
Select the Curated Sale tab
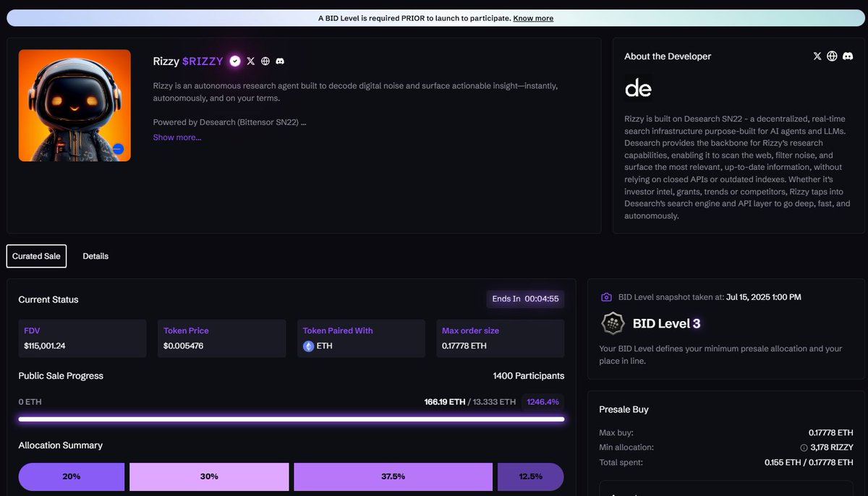[x=36, y=256]
